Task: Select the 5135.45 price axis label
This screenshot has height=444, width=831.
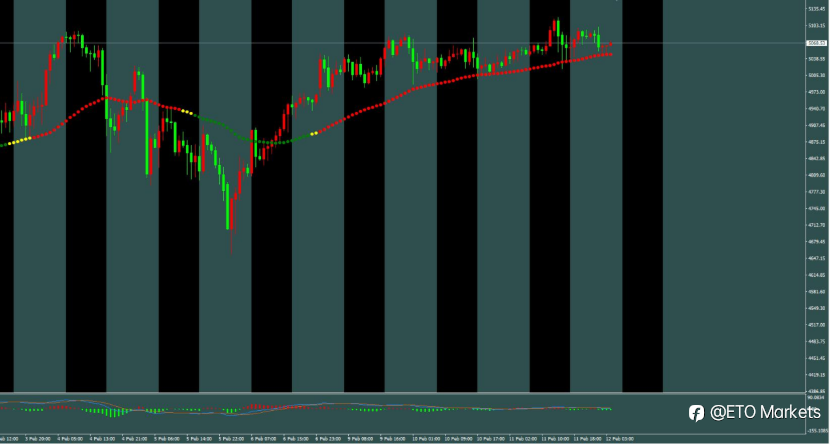Action: (817, 9)
